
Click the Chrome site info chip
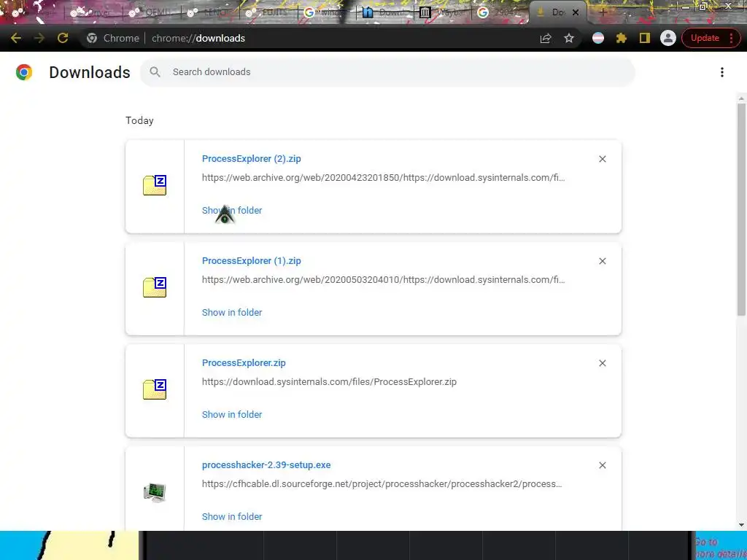pyautogui.click(x=113, y=38)
